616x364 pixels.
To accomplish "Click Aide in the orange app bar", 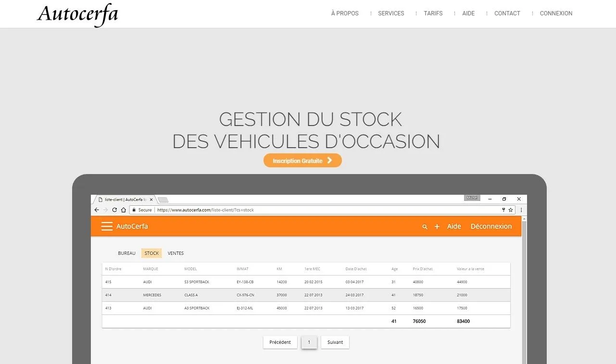I will click(x=454, y=226).
